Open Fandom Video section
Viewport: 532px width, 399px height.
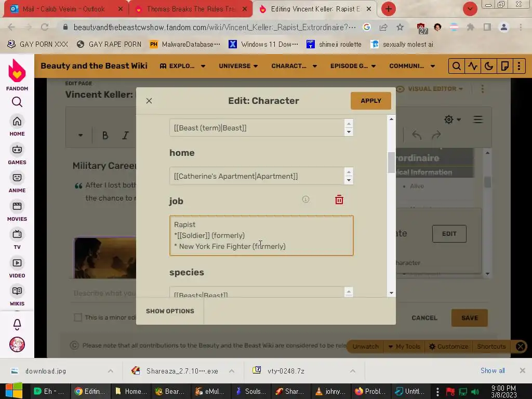coord(17,268)
